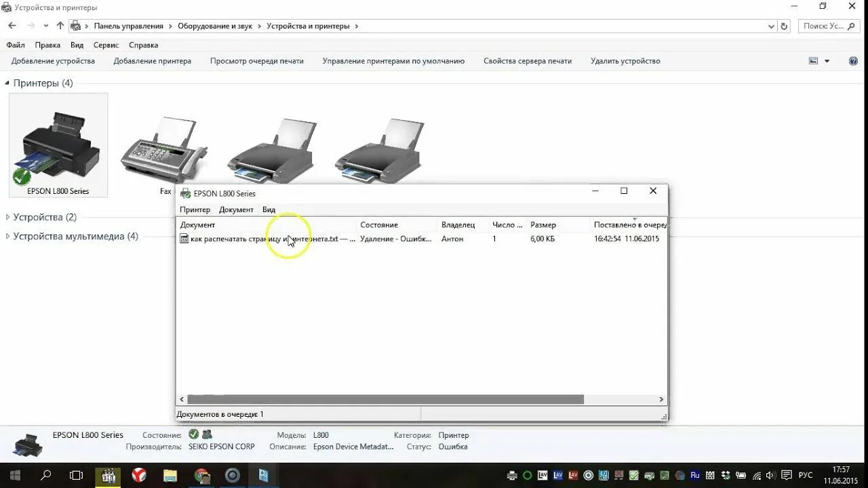Screen dimensions: 868x488
Task: Expand the chevron after Панель управления breadcrumb
Action: tap(170, 26)
